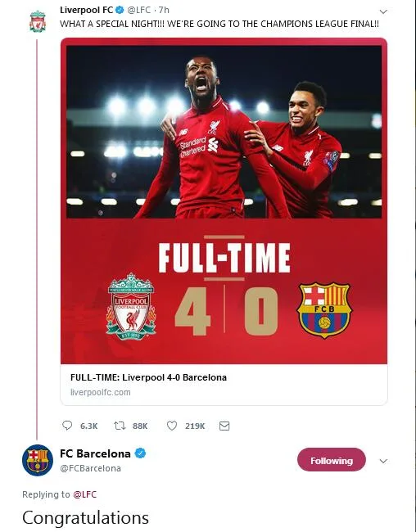Viewport: 416px width, 532px height.
Task: Like the tweet via the heart icon
Action: [x=172, y=426]
